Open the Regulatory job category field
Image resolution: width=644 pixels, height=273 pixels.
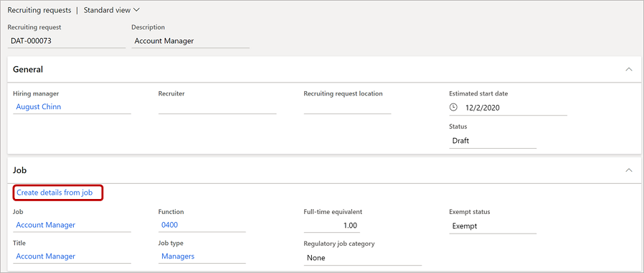[363, 258]
